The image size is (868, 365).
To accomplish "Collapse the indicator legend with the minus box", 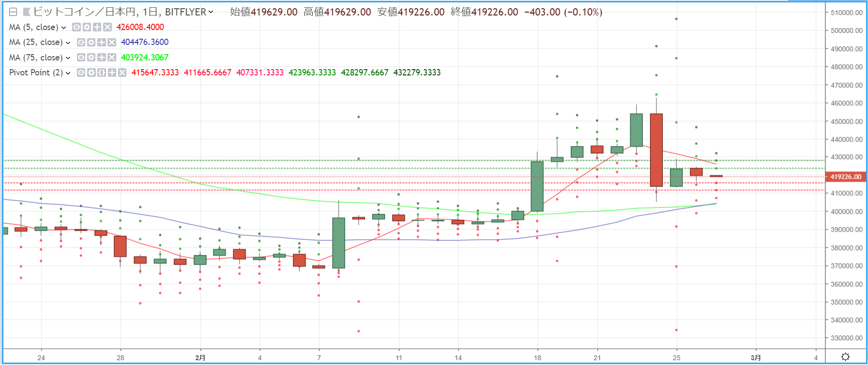I will tap(13, 12).
